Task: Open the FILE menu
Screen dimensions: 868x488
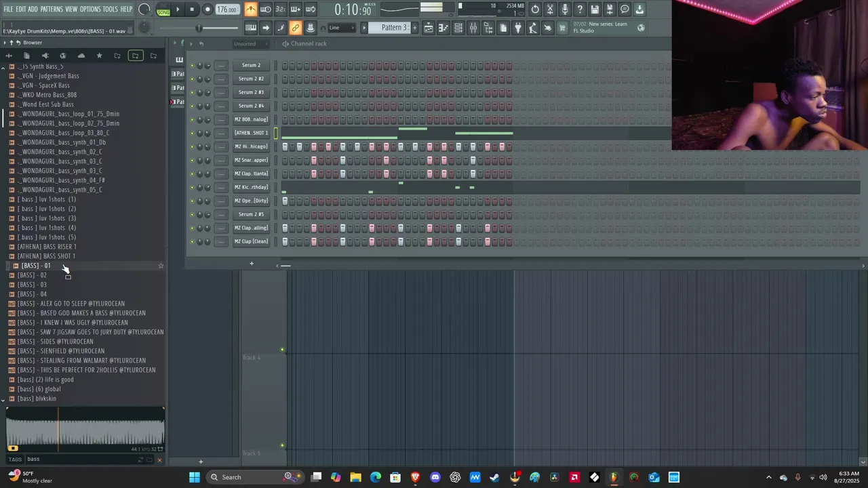Action: point(8,9)
